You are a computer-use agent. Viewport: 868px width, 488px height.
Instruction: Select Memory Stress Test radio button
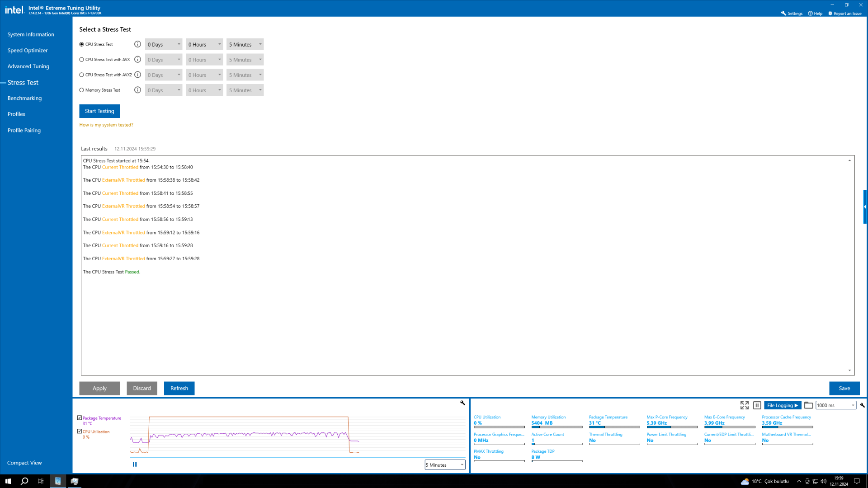[x=82, y=90]
